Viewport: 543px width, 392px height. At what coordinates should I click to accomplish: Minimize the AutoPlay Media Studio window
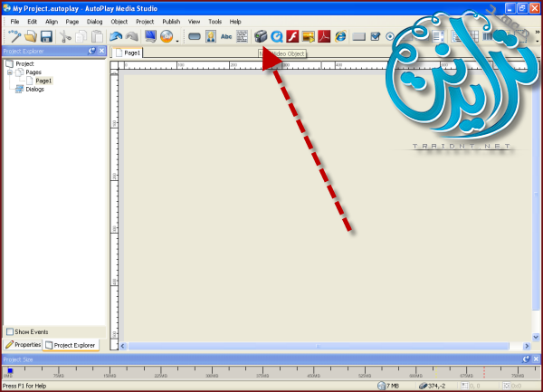click(x=510, y=8)
